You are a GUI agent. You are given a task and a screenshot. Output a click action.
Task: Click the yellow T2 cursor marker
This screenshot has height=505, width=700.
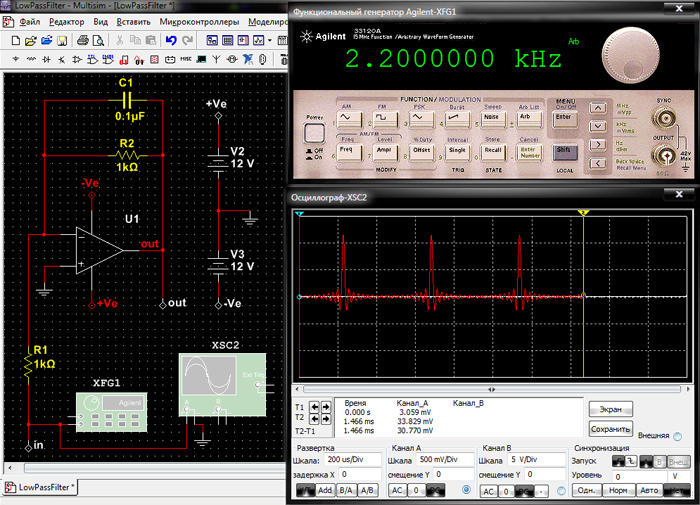(583, 213)
